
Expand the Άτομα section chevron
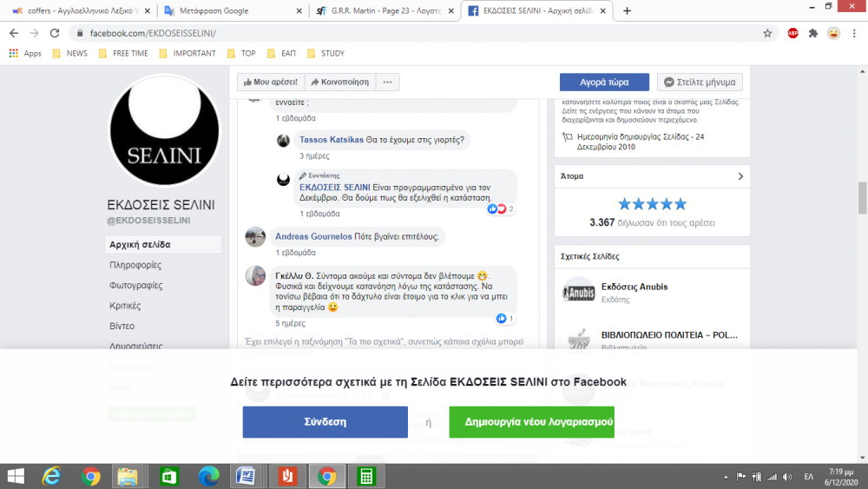740,176
